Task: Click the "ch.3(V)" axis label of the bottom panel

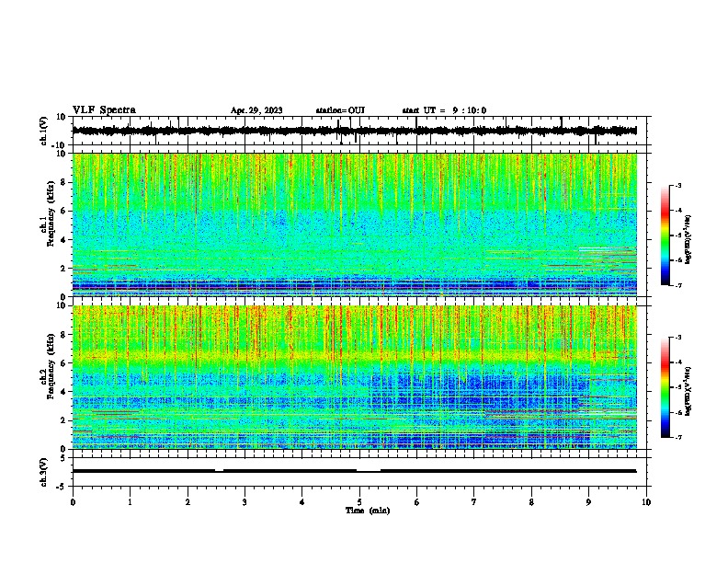Action: [x=44, y=472]
